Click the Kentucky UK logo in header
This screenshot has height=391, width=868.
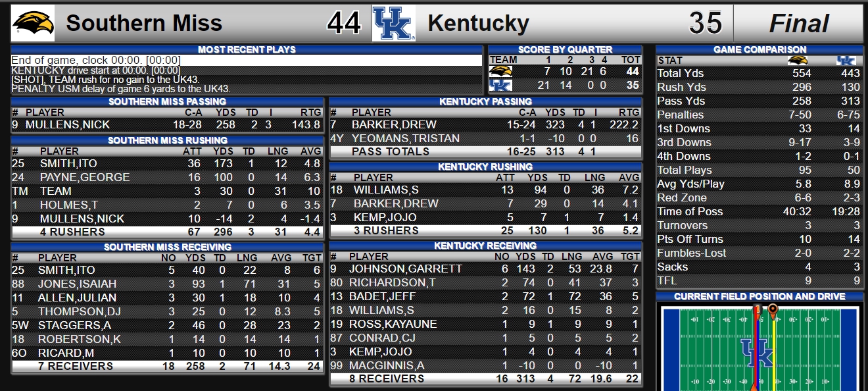pyautogui.click(x=393, y=23)
